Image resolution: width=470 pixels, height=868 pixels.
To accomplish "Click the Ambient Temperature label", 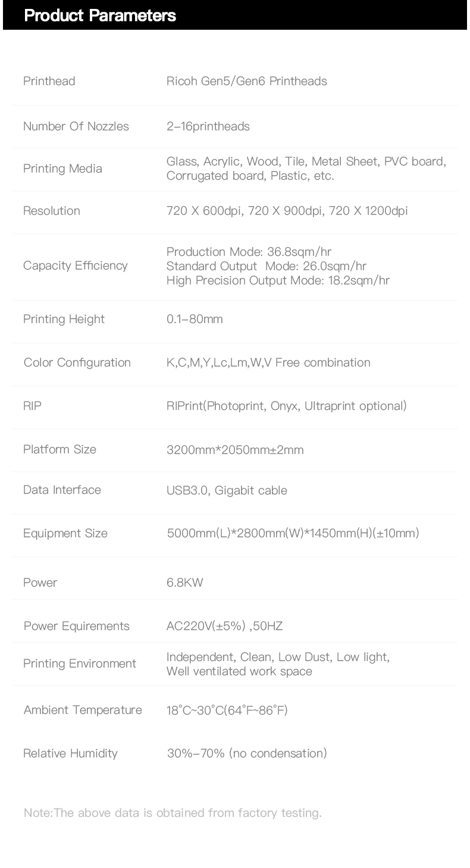I will [83, 710].
